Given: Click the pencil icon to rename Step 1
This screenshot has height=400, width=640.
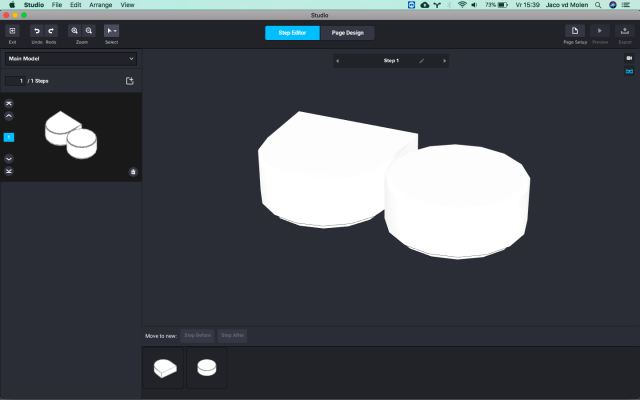Looking at the screenshot, I should click(421, 61).
